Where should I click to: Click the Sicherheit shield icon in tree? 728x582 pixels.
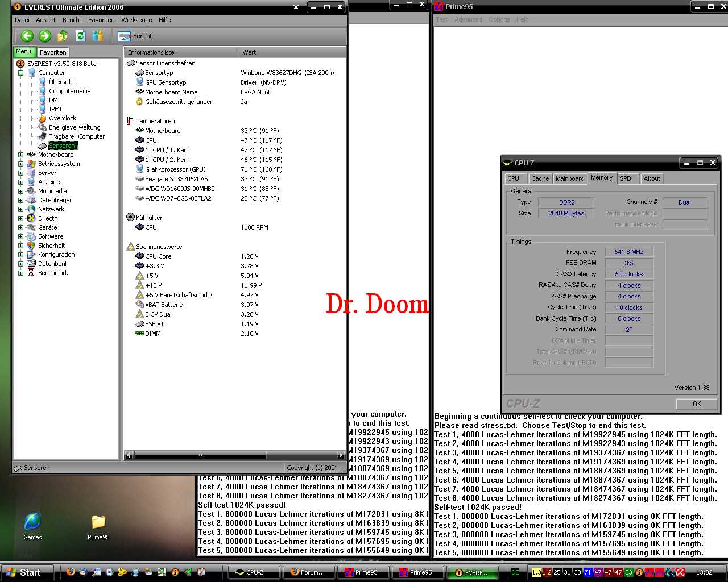pos(31,246)
